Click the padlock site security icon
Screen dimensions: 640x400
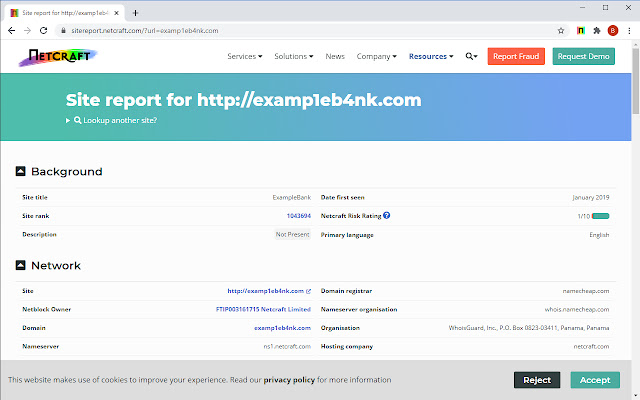click(x=63, y=31)
